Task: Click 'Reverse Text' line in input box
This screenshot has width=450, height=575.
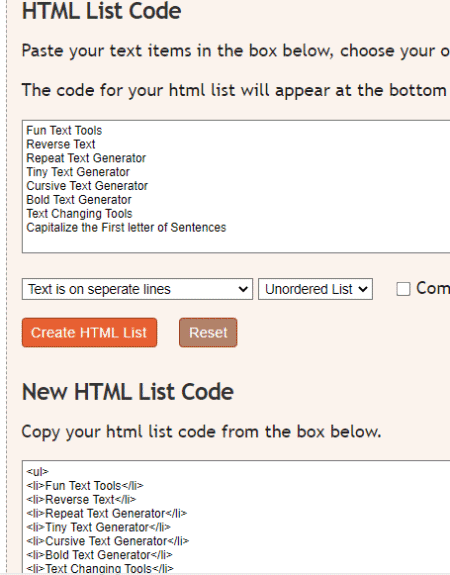Action: point(61,144)
